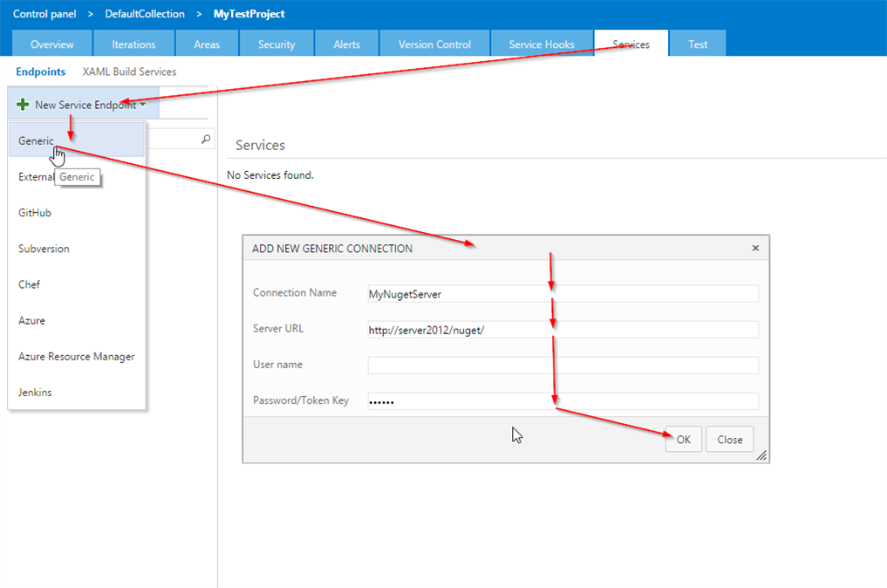The height and width of the screenshot is (588, 887).
Task: Switch to the Overview tab
Action: pos(51,43)
